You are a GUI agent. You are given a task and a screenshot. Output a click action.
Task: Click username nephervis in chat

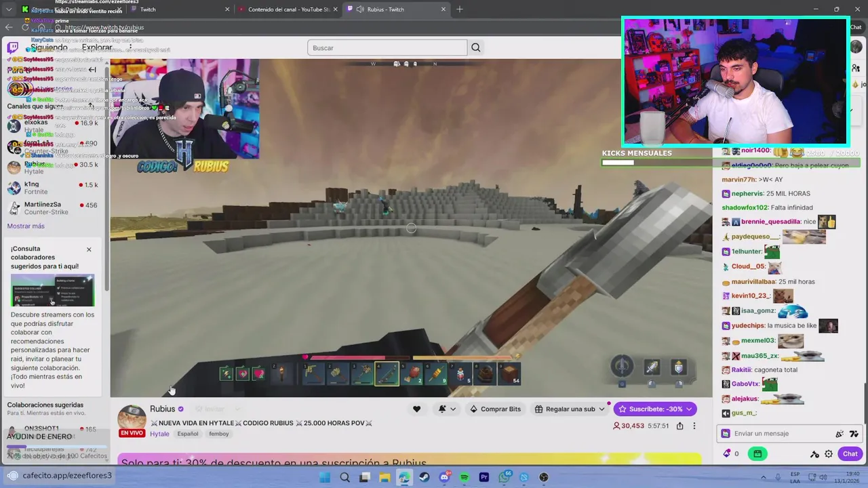click(747, 194)
